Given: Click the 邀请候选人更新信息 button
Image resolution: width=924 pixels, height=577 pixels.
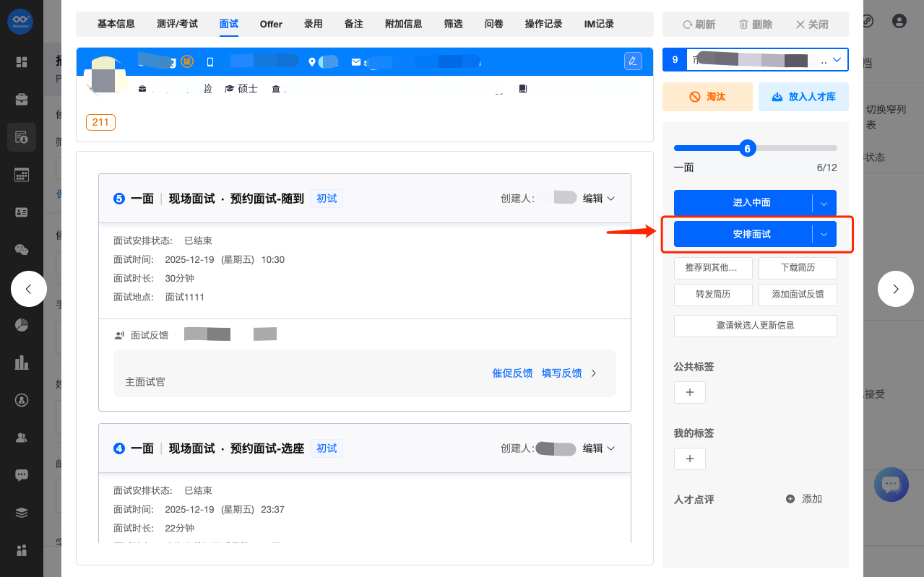Looking at the screenshot, I should [x=756, y=326].
